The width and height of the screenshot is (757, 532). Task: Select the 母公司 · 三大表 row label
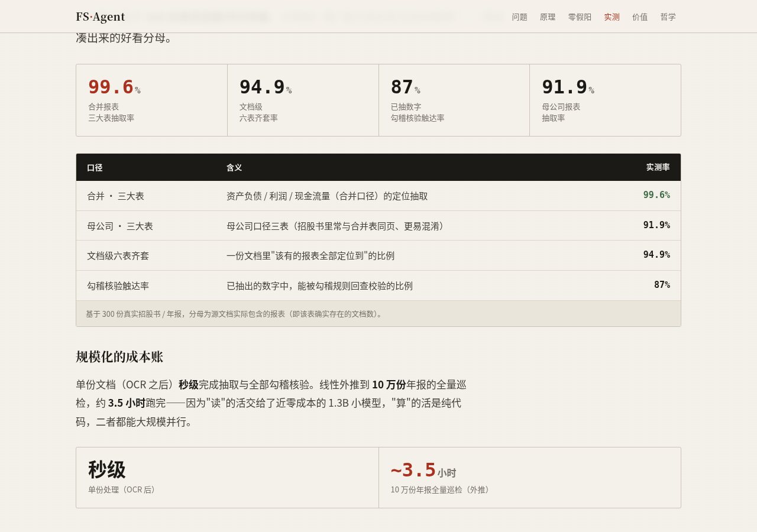(x=120, y=226)
